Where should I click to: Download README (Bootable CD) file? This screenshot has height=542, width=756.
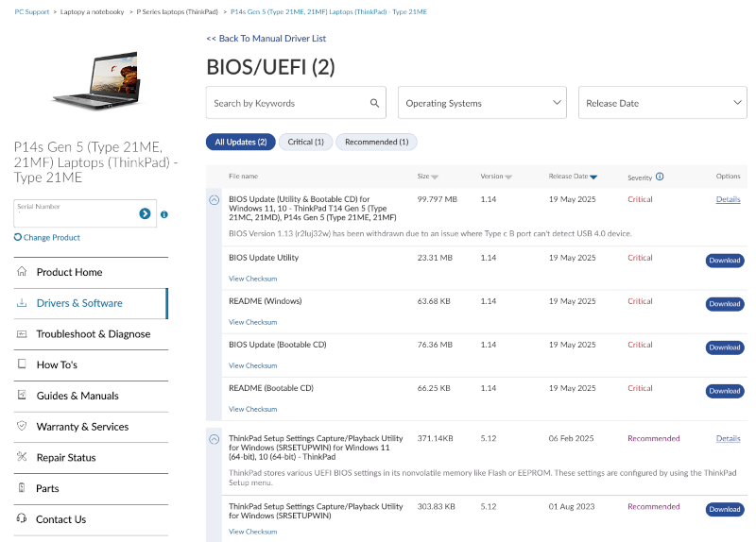725,391
